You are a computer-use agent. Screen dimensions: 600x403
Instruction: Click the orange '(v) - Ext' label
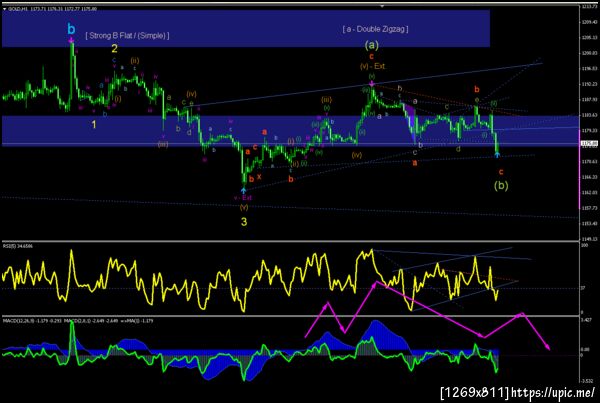pos(373,66)
